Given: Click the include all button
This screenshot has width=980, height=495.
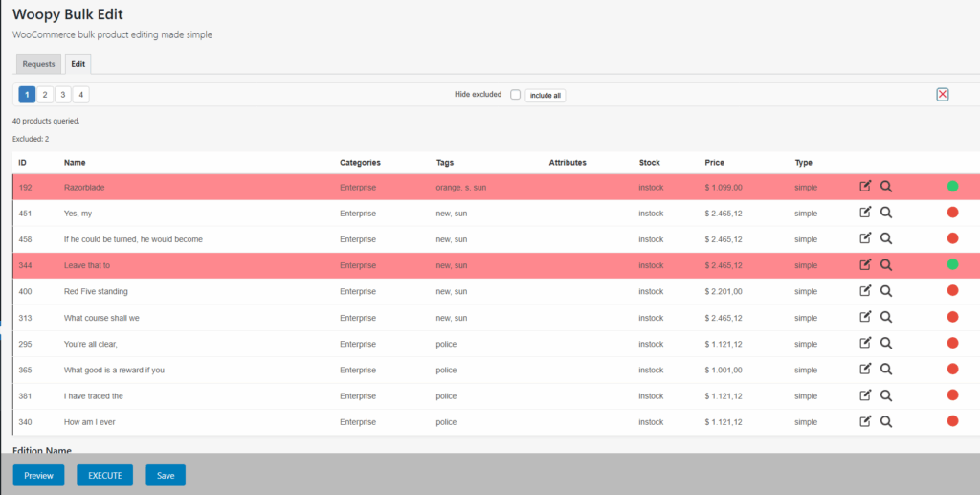Looking at the screenshot, I should 546,96.
